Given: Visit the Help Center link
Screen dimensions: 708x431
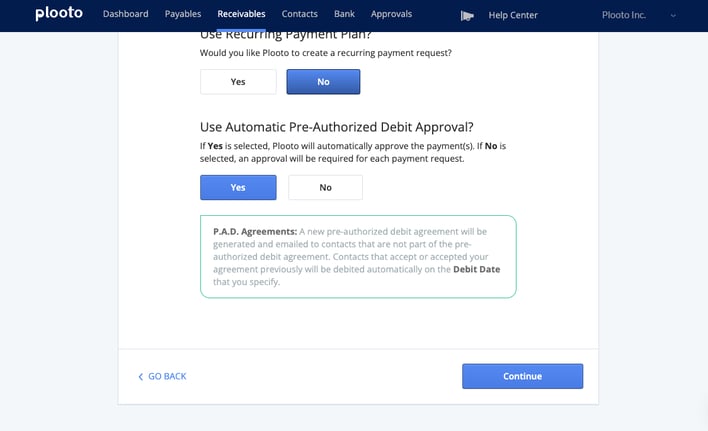Looking at the screenshot, I should (x=513, y=15).
